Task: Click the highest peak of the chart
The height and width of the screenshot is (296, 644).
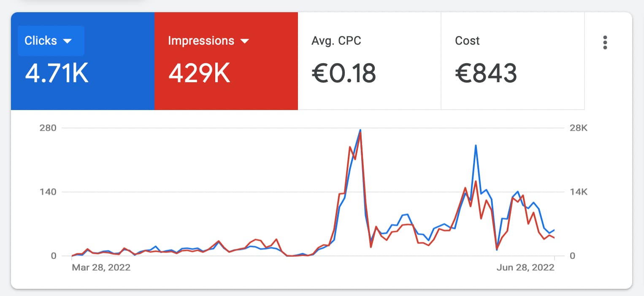Action: [360, 130]
